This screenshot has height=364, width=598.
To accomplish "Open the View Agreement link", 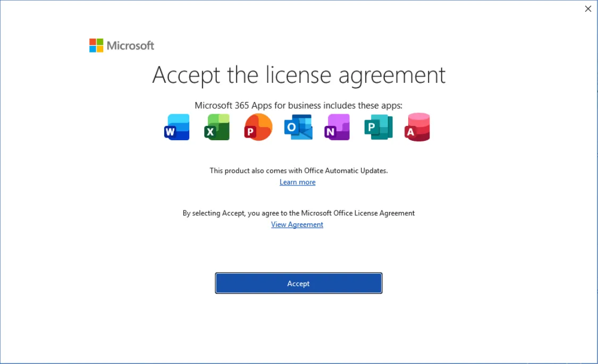I will coord(297,224).
